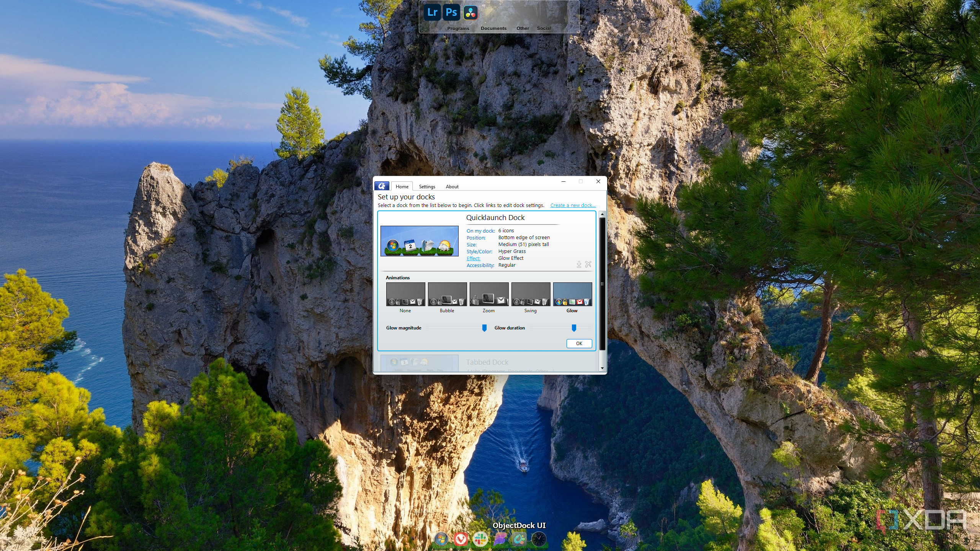Delete the Quicklaunch Dock with the X icon

pyautogui.click(x=588, y=264)
